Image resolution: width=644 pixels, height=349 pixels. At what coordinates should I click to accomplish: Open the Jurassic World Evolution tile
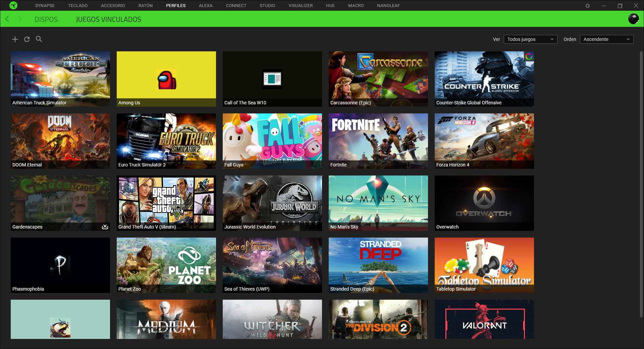[x=272, y=203]
